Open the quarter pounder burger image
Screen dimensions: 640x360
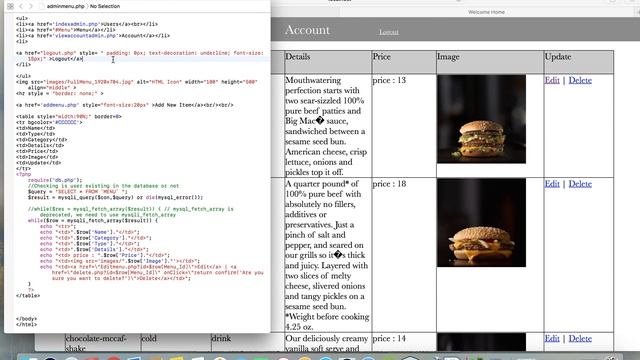pyautogui.click(x=481, y=223)
